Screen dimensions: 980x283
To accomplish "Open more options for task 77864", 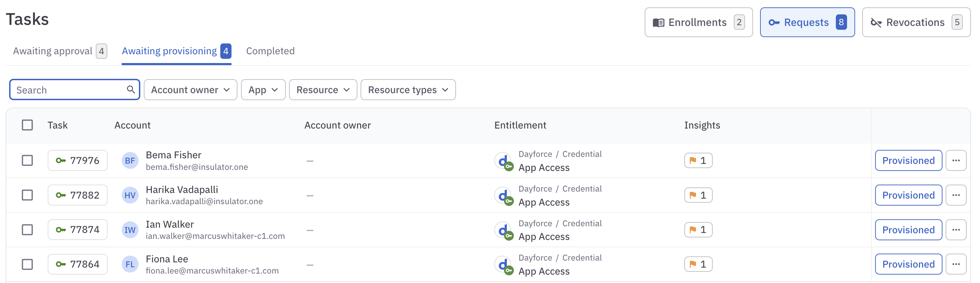I will pyautogui.click(x=956, y=264).
